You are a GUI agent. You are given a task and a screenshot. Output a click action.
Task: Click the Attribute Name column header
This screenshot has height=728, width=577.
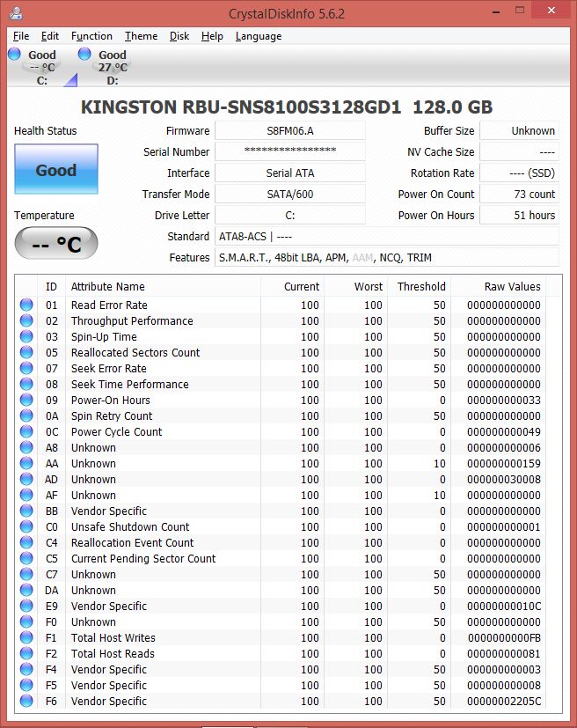pyautogui.click(x=163, y=286)
